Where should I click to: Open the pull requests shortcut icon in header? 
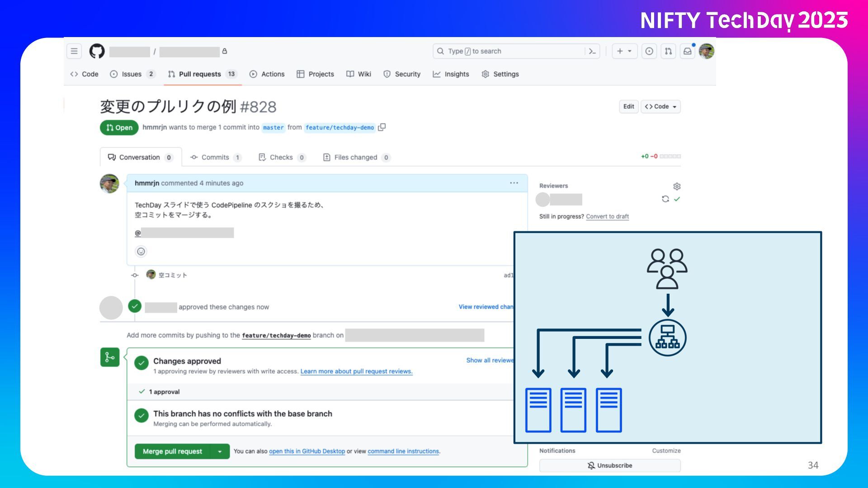click(668, 51)
